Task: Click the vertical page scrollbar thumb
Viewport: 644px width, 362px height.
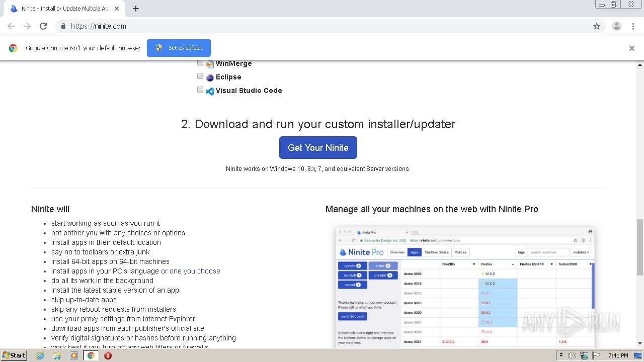Action: click(x=640, y=247)
